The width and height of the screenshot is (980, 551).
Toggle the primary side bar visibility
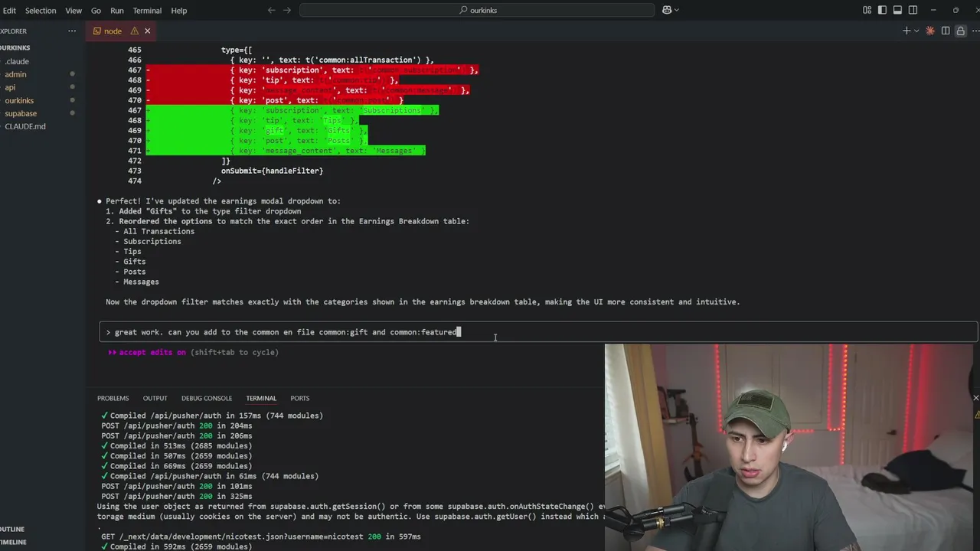coord(882,10)
